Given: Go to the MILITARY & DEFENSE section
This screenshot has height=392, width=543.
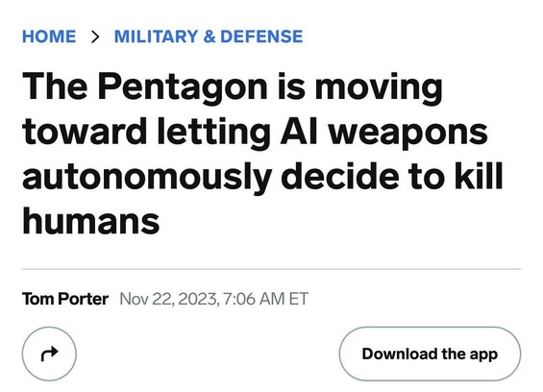Looking at the screenshot, I should 209,37.
